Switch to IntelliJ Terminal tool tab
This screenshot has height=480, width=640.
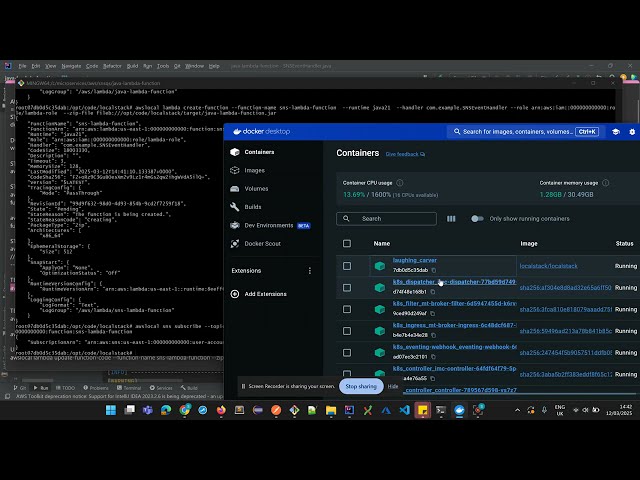[129, 388]
